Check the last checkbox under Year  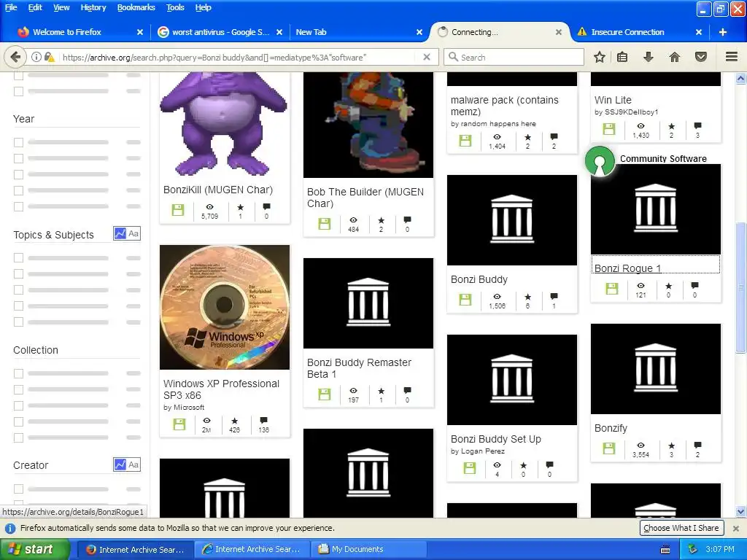(18, 206)
